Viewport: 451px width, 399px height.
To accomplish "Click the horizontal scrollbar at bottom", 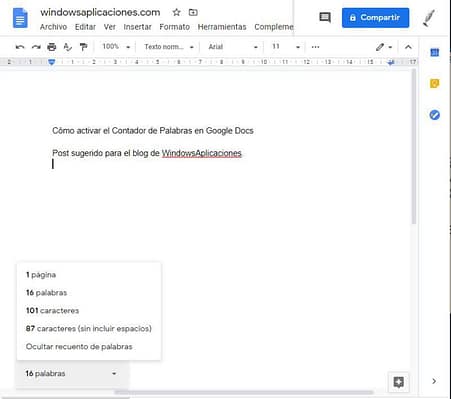I will 244,392.
